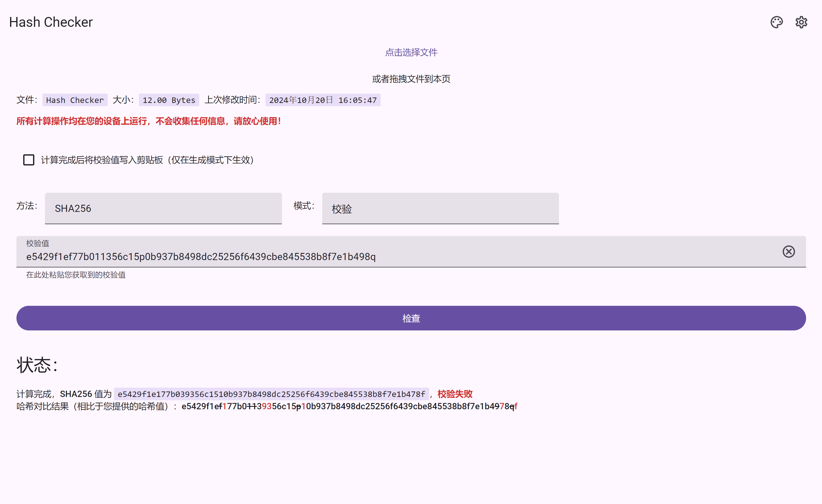Click the Hash Checker file name chip
Screen dimensions: 822x504
[x=75, y=100]
